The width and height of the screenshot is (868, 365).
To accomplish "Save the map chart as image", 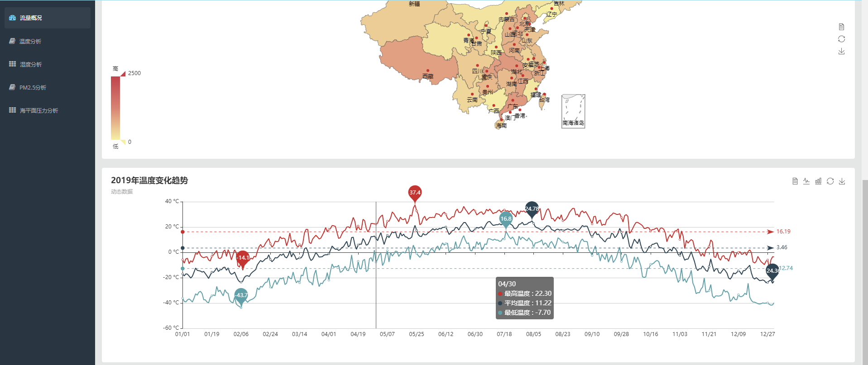I will [x=841, y=51].
